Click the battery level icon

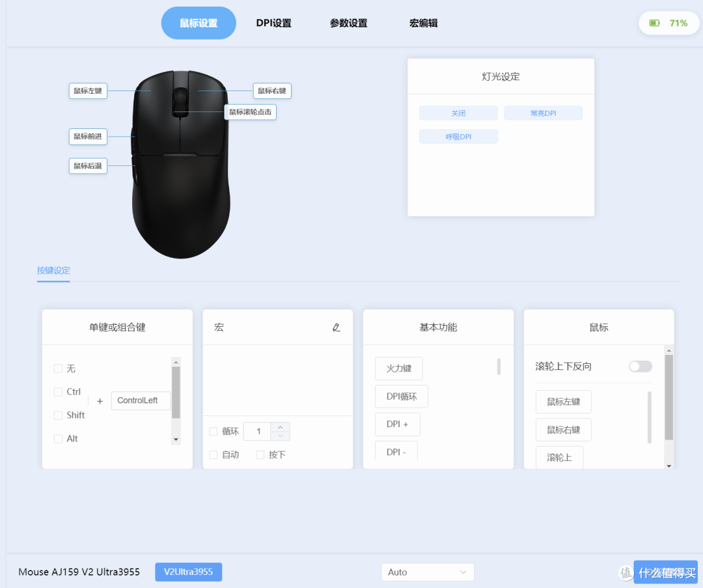click(x=655, y=23)
